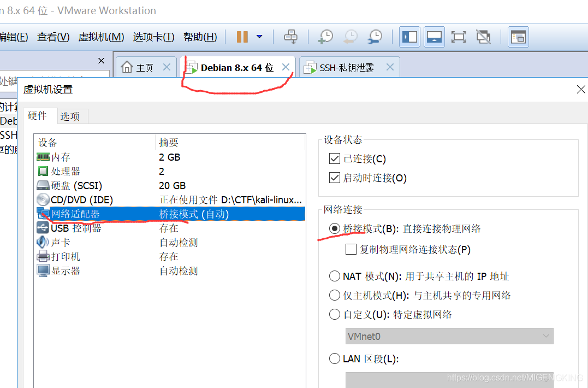The height and width of the screenshot is (388, 588).
Task: Select the 硬盘 (SCSI) device row
Action: tap(170, 185)
